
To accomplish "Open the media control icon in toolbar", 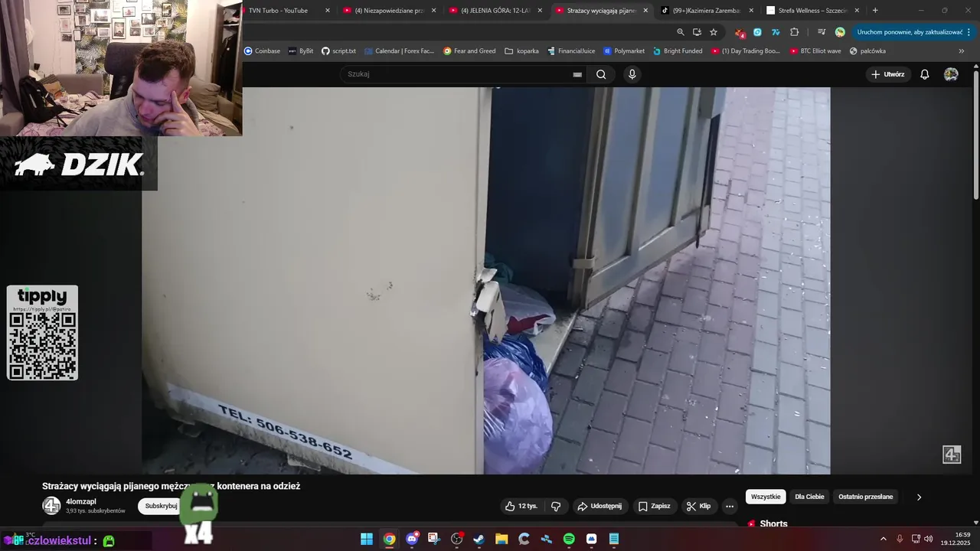I will point(822,32).
